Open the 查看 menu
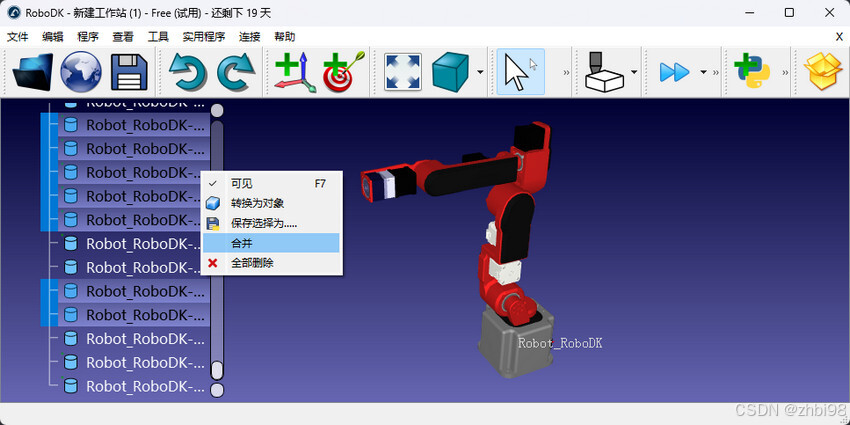850x425 pixels. (x=123, y=37)
